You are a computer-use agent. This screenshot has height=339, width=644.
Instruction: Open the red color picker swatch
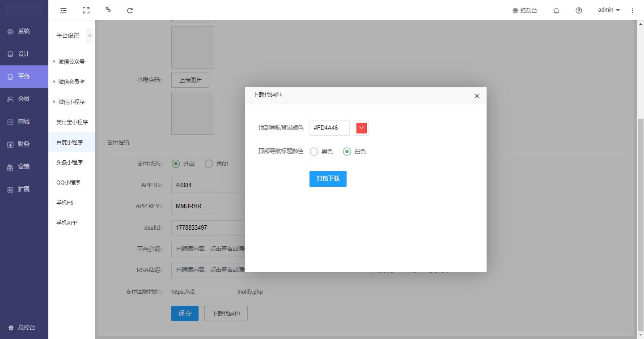(x=361, y=128)
